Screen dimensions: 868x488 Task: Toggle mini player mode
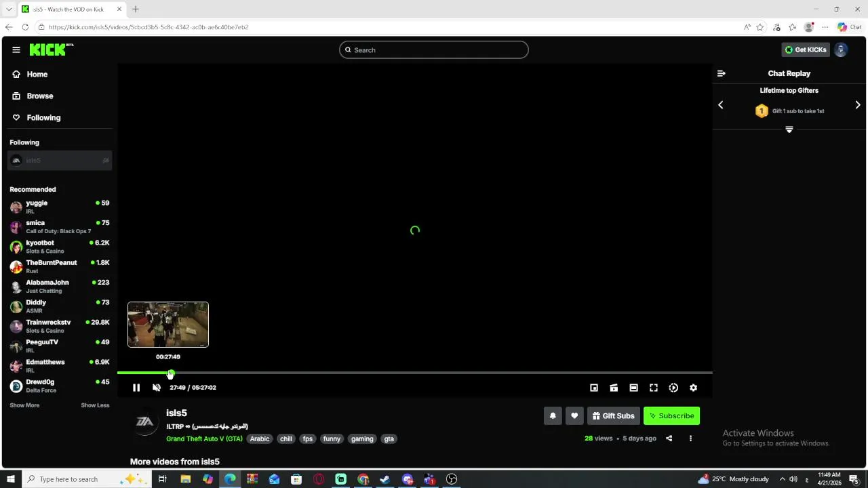[594, 388]
